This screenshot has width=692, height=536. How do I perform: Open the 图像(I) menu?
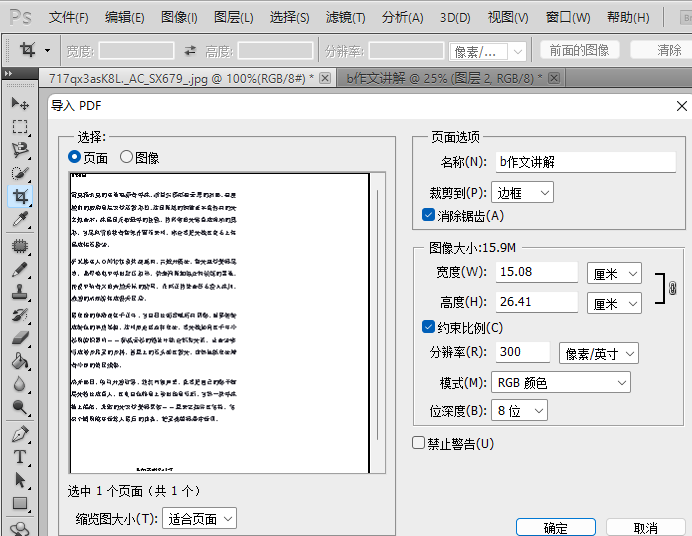(179, 18)
